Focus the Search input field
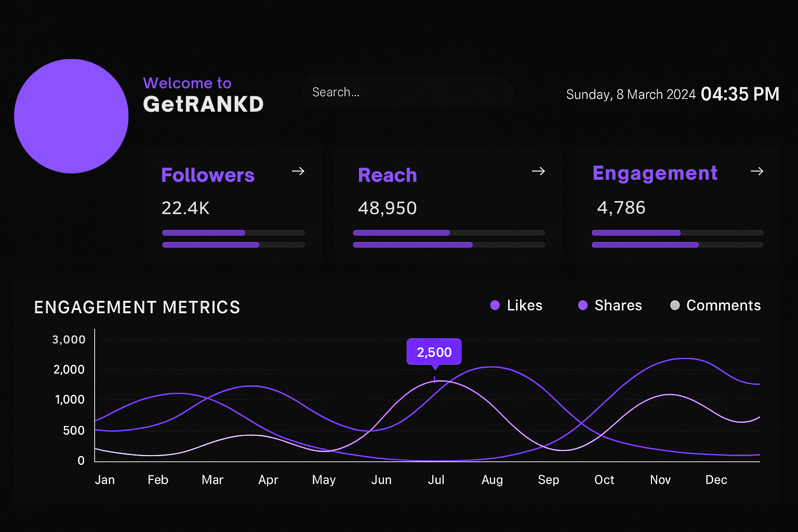Viewport: 798px width, 532px height. point(407,92)
